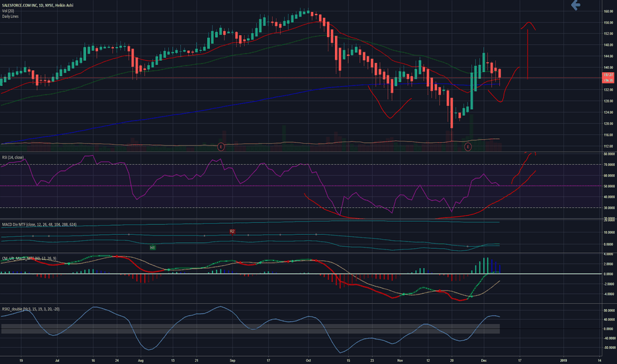Click the Jul date on the time axis
This screenshot has width=617, height=364.
[57, 361]
